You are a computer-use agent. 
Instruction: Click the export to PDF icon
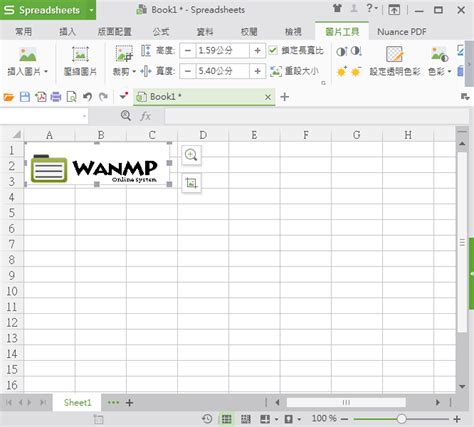click(x=41, y=97)
